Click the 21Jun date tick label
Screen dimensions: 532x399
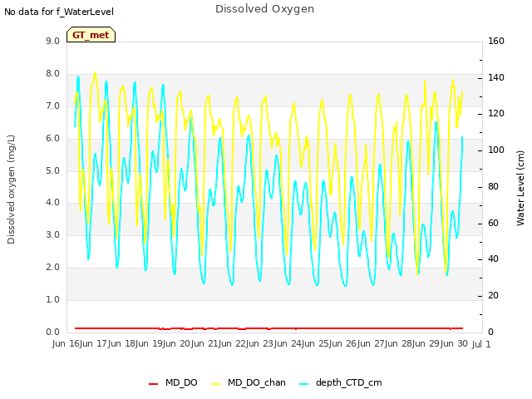click(x=219, y=343)
